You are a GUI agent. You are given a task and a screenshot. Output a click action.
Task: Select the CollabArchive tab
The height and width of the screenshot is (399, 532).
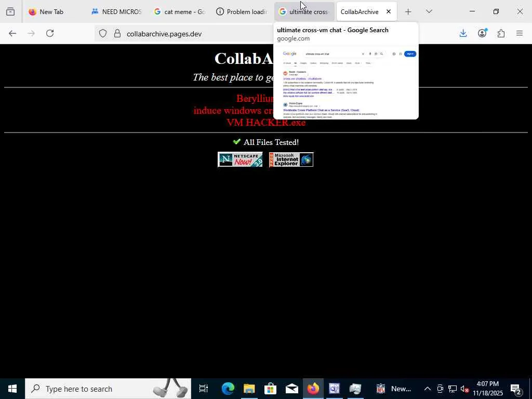pyautogui.click(x=360, y=11)
